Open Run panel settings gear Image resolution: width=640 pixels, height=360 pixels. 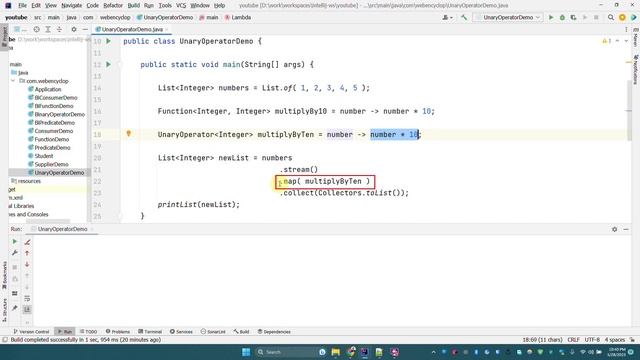coord(615,229)
